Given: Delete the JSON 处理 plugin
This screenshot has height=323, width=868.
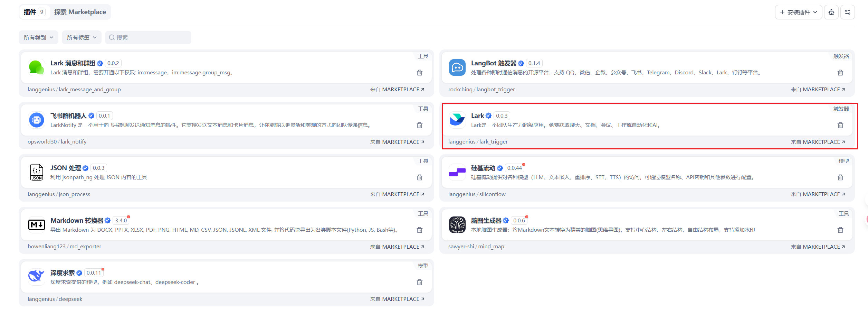Looking at the screenshot, I should 420,177.
